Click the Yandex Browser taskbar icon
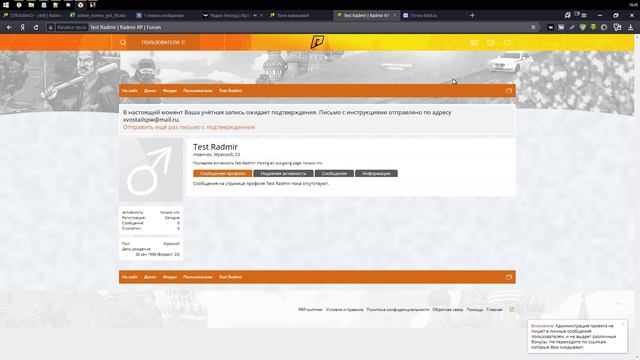Screen dimensions: 640x360 coord(80,5)
